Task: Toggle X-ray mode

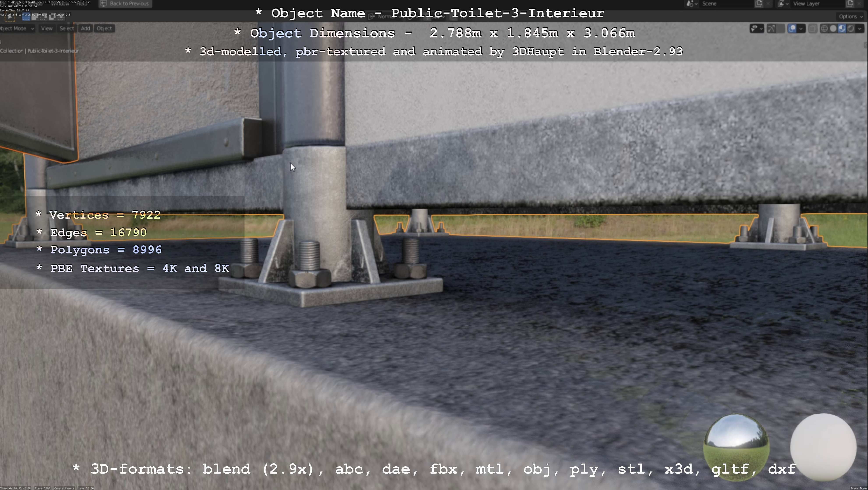Action: click(x=813, y=29)
